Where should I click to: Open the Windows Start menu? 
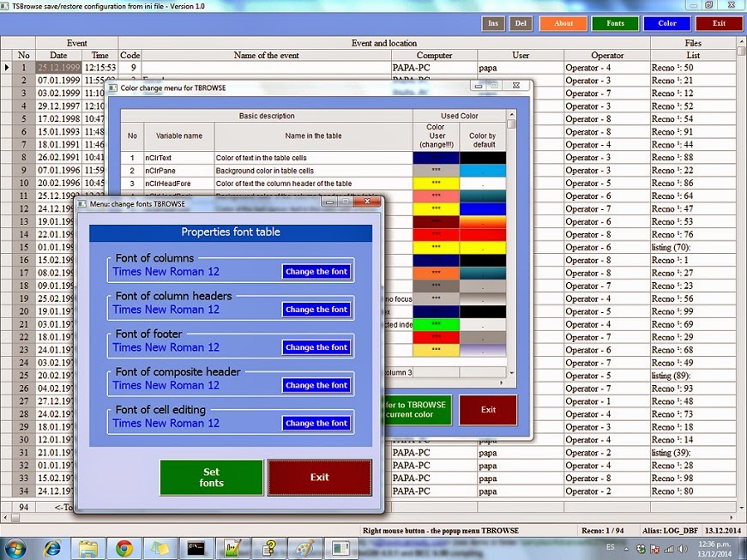pos(15,548)
